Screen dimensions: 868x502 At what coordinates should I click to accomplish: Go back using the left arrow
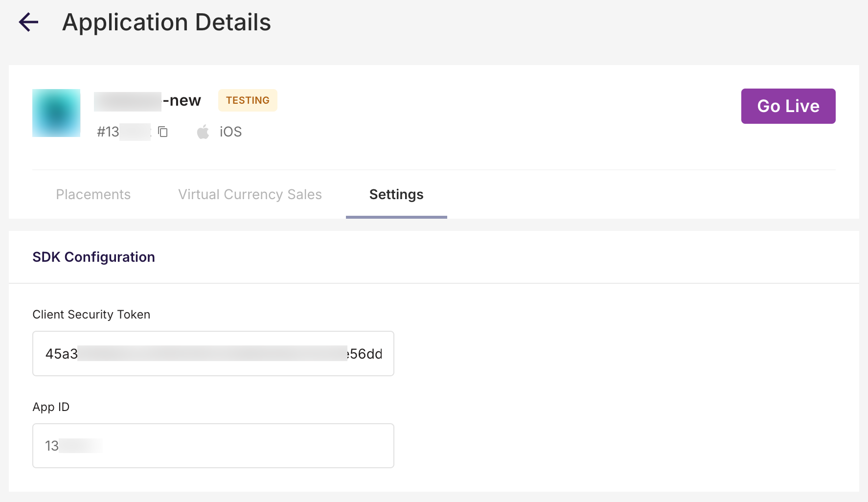tap(28, 22)
